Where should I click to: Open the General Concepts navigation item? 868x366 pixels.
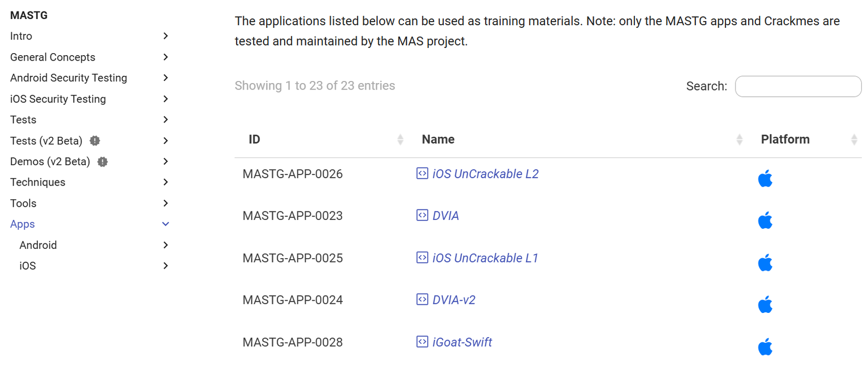(x=53, y=57)
